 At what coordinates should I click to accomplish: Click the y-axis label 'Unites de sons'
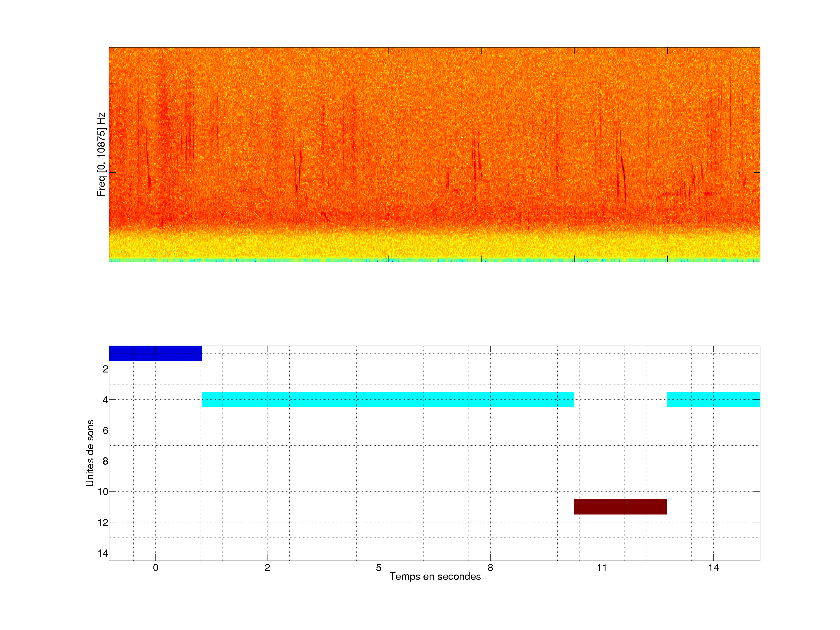tap(90, 453)
